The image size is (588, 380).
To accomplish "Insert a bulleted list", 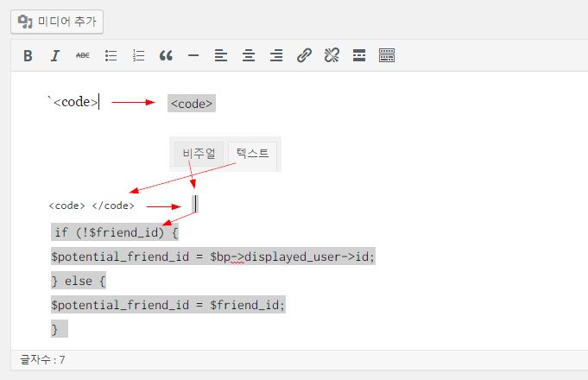I will [x=111, y=55].
